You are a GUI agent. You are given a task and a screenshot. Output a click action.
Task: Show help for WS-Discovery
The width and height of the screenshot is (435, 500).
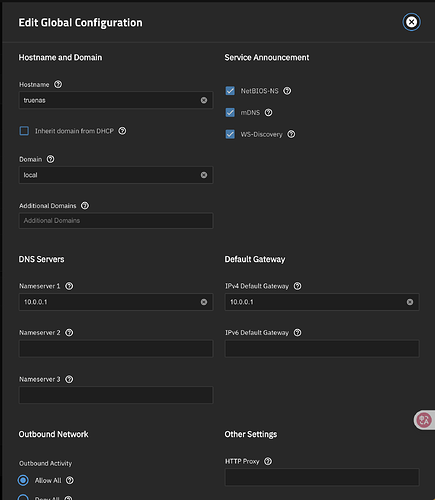tap(291, 134)
